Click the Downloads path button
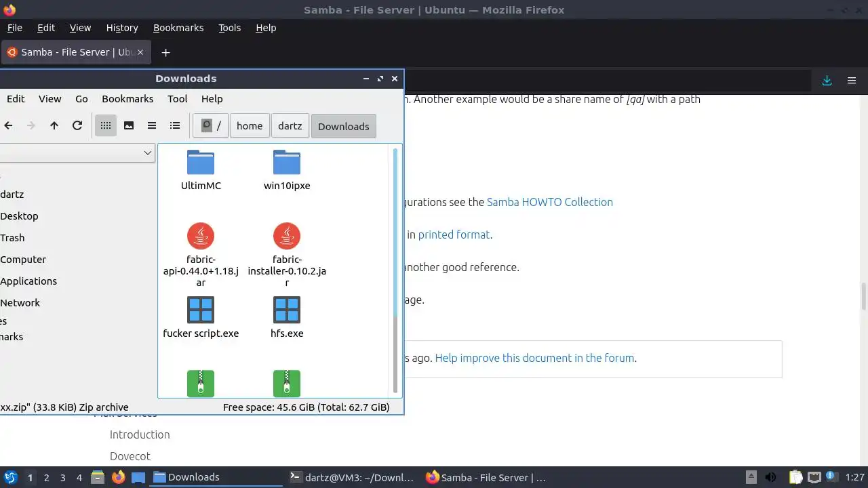Viewport: 868px width, 488px height. tap(344, 126)
